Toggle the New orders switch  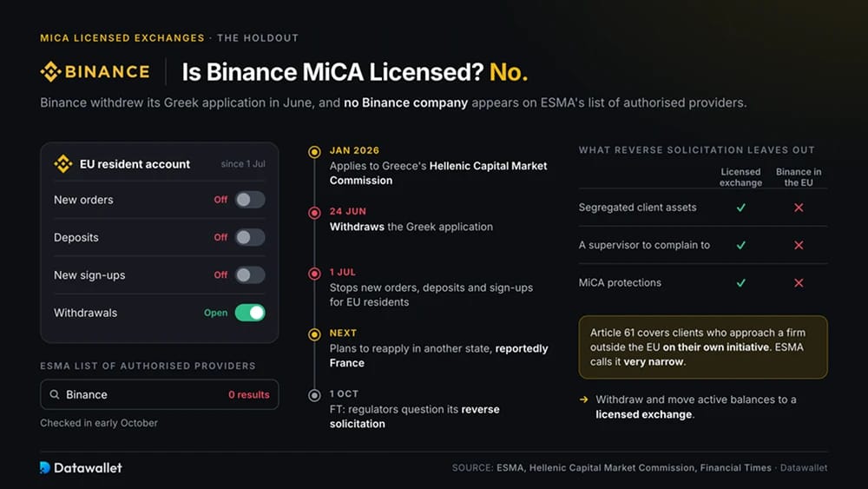(x=250, y=200)
